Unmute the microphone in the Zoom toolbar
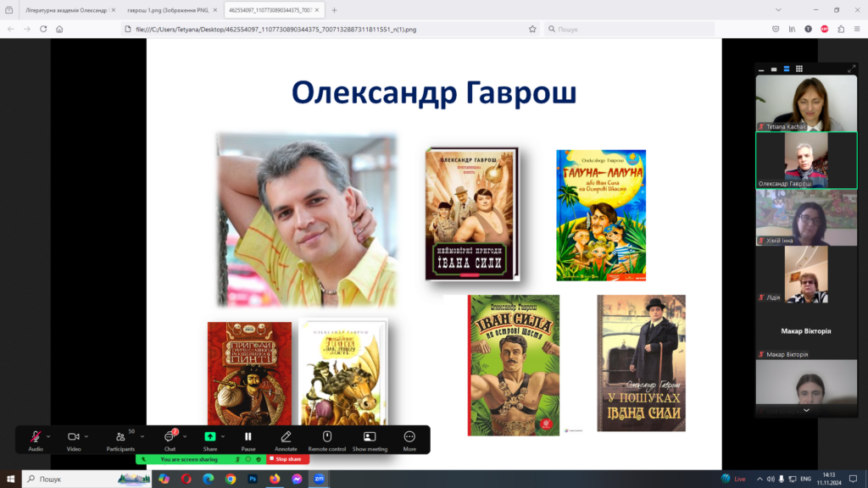The width and height of the screenshot is (868, 488). tap(36, 437)
